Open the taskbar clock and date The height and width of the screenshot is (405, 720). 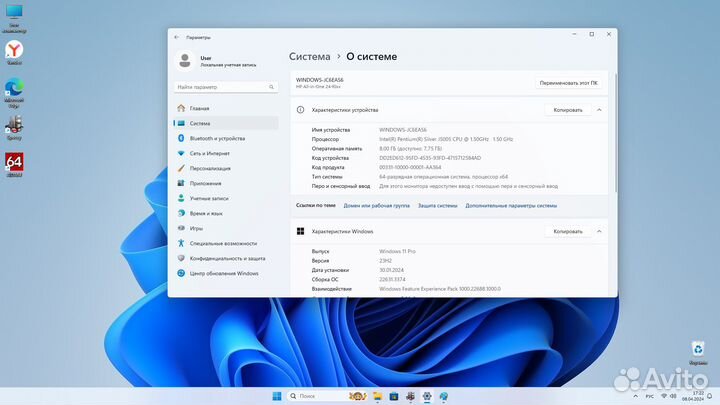click(693, 396)
